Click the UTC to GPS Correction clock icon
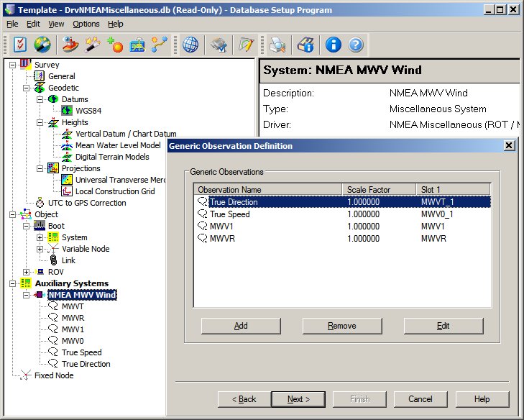This screenshot has height=420, width=524. tap(40, 203)
